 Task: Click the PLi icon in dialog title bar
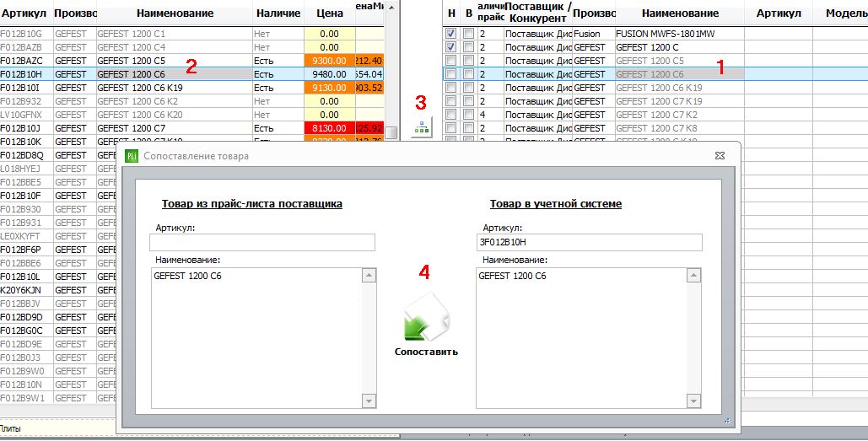pos(132,156)
